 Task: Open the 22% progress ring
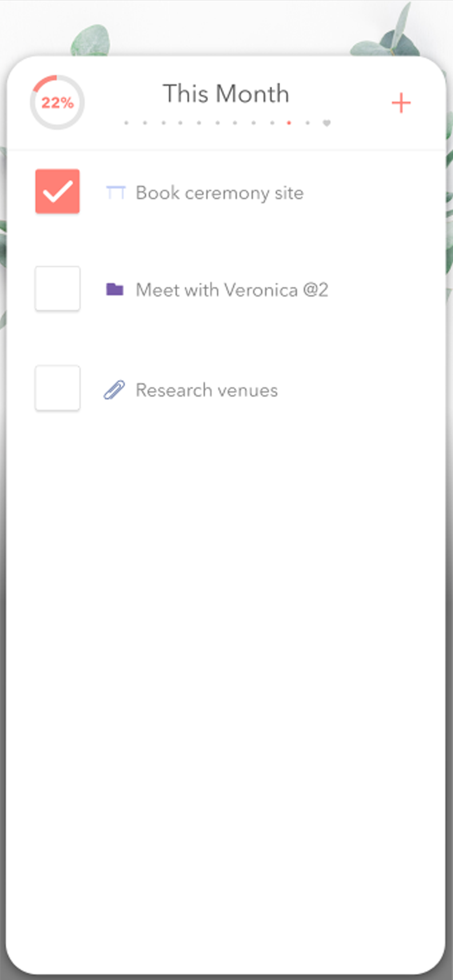57,102
